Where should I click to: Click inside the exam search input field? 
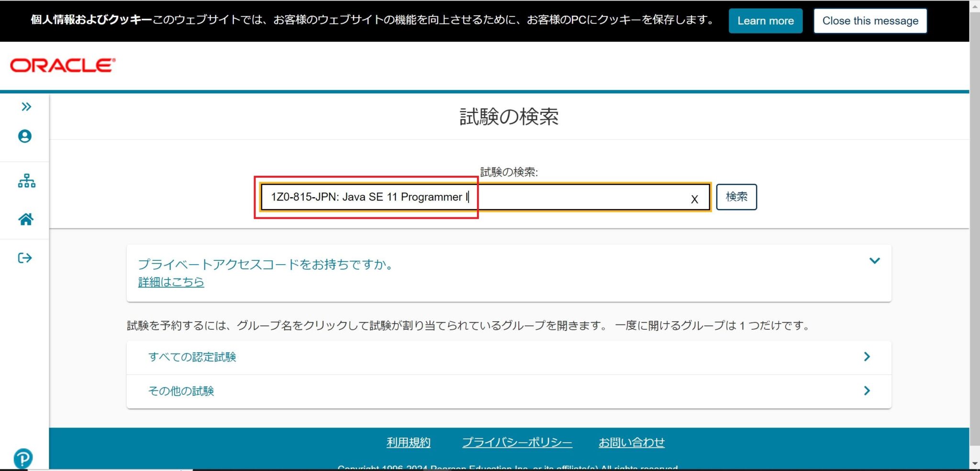574,197
